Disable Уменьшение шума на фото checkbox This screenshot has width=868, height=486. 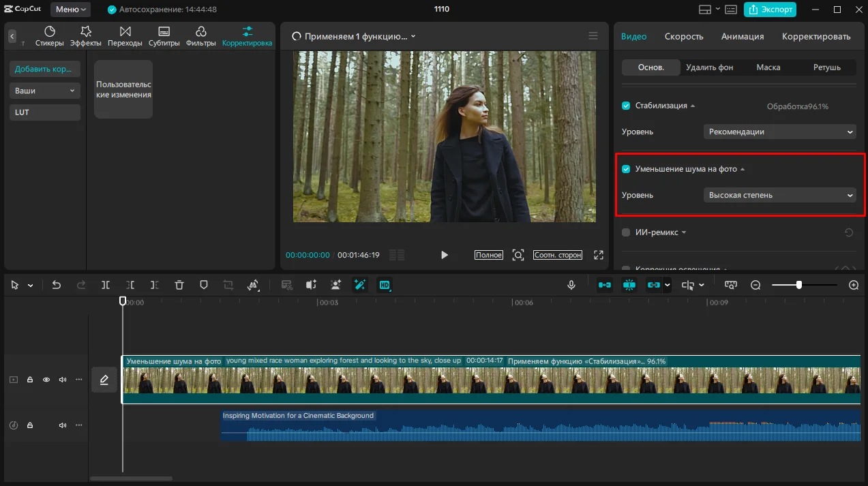(626, 169)
